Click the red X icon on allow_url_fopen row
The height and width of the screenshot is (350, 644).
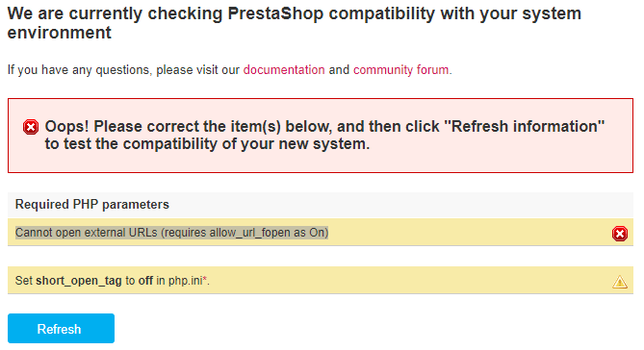(x=619, y=234)
